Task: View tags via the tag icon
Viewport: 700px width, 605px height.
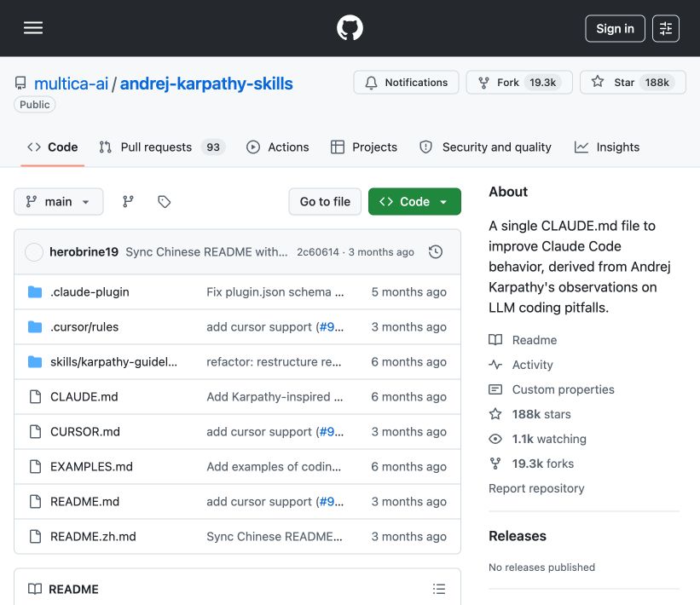Action: click(x=164, y=202)
